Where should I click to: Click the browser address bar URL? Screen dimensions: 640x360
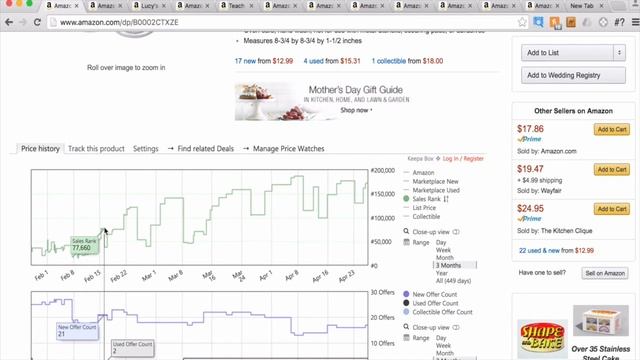(119, 22)
